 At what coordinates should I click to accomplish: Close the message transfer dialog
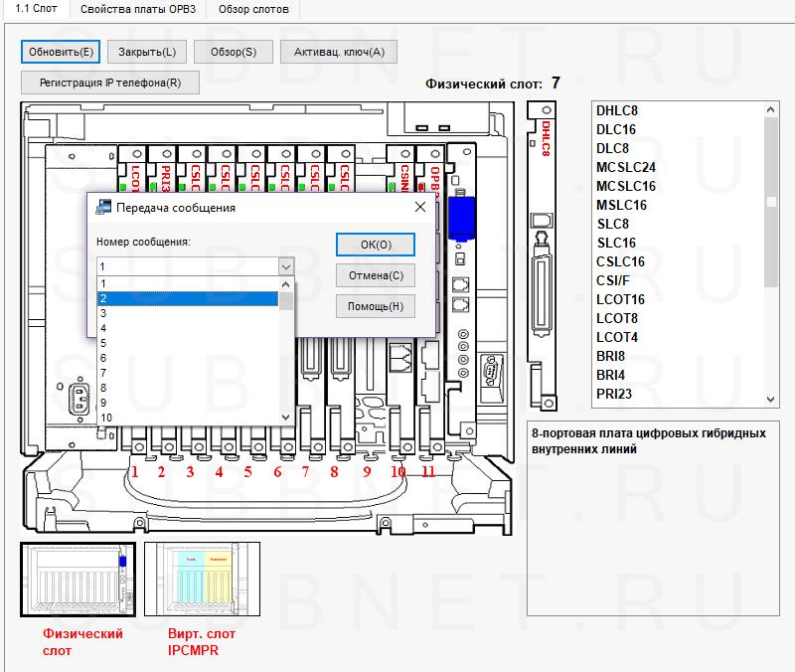419,207
